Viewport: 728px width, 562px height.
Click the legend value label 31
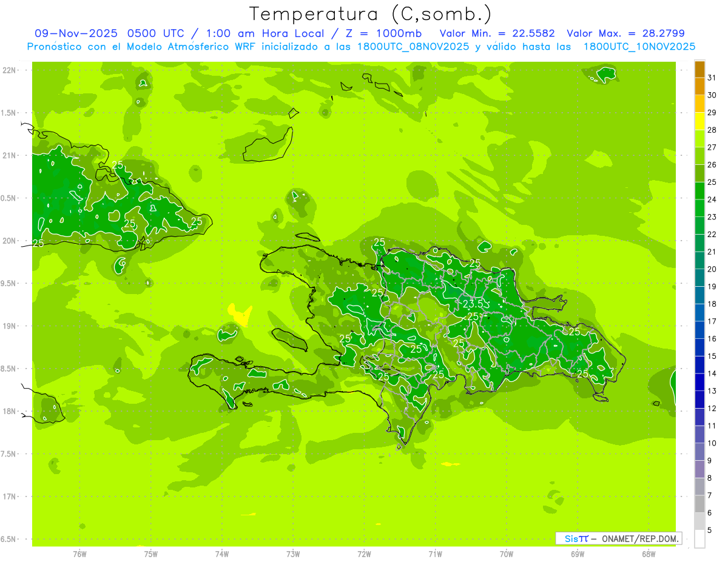pos(712,78)
